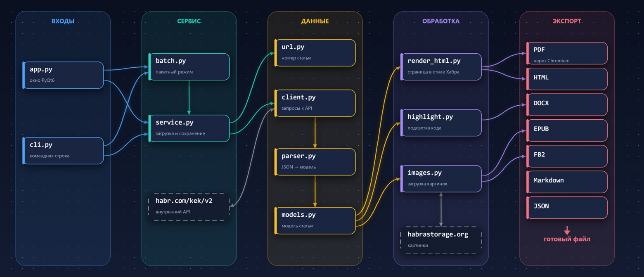The width and height of the screenshot is (644, 277).
Task: Pick the EPUB export box
Action: [x=567, y=130]
